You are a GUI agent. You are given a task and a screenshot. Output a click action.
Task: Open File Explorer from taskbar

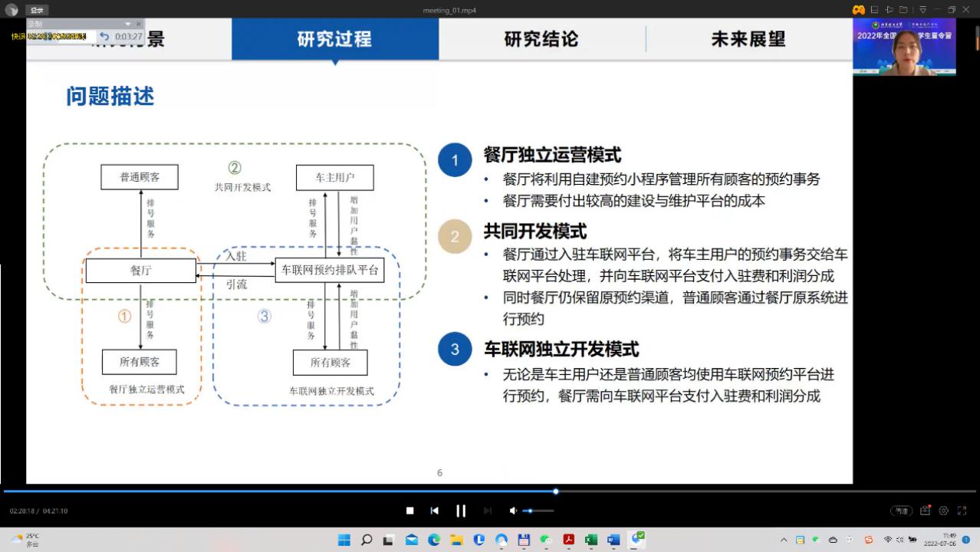click(x=456, y=540)
